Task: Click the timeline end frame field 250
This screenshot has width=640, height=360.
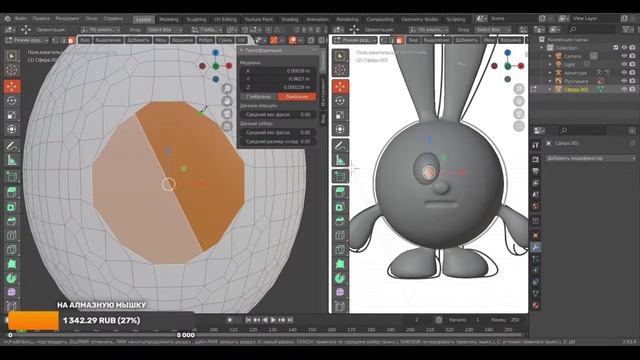Action: click(x=506, y=320)
